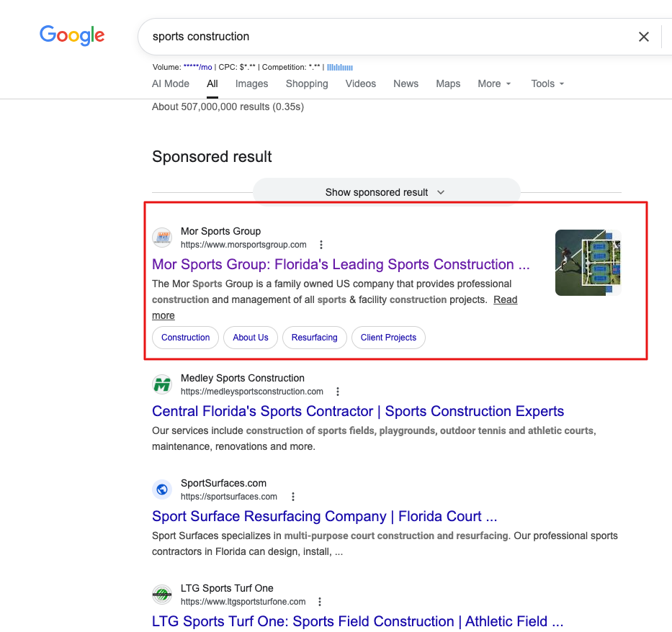This screenshot has width=672, height=632.
Task: Clear the search box with the X icon
Action: [x=644, y=37]
